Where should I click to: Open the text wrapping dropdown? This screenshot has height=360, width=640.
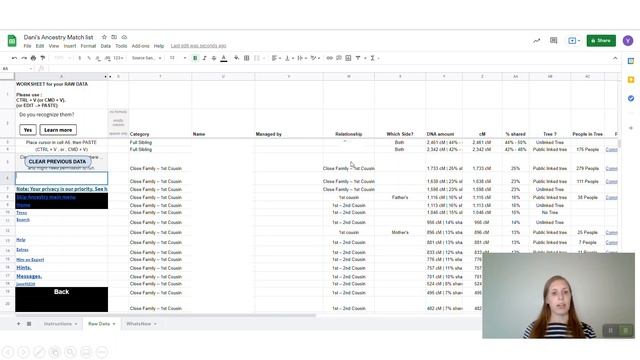[302, 58]
